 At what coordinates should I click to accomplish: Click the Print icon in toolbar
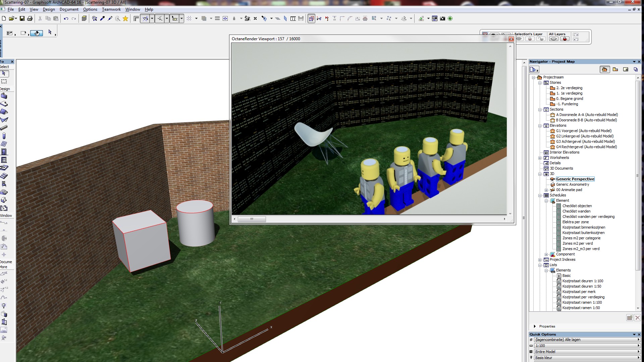click(x=30, y=19)
